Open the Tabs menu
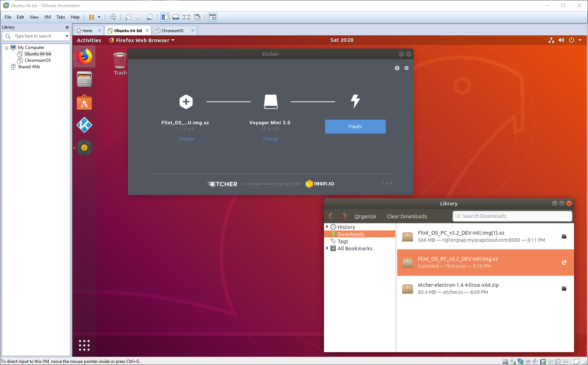 [61, 17]
